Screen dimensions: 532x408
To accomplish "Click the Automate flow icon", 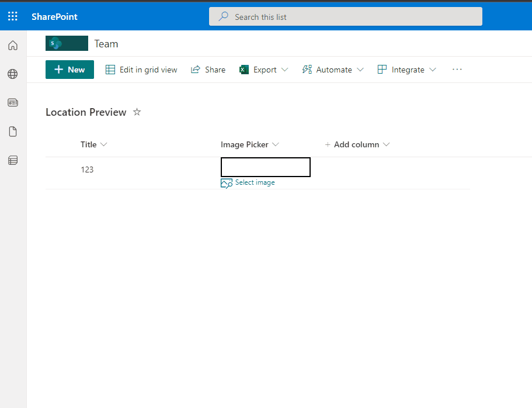I will pyautogui.click(x=307, y=70).
